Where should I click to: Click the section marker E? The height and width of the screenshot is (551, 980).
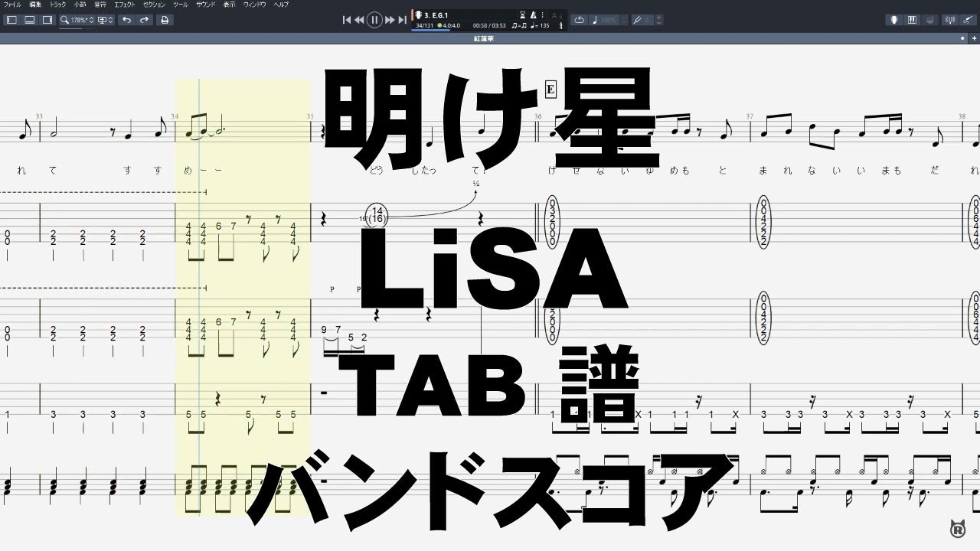(x=550, y=90)
